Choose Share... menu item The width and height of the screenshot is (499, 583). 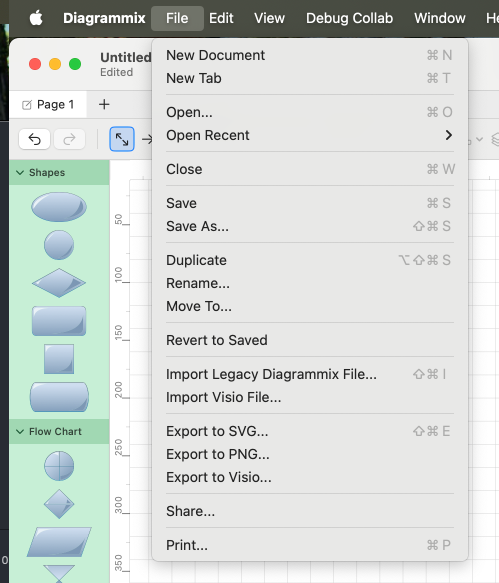point(310,511)
